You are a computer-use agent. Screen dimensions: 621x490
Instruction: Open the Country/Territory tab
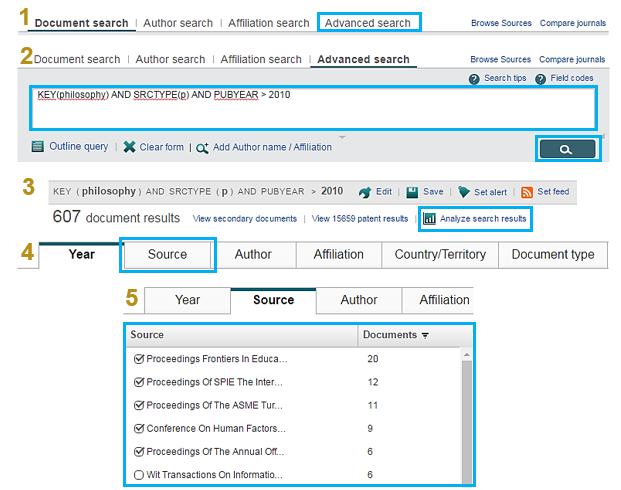coord(438,254)
